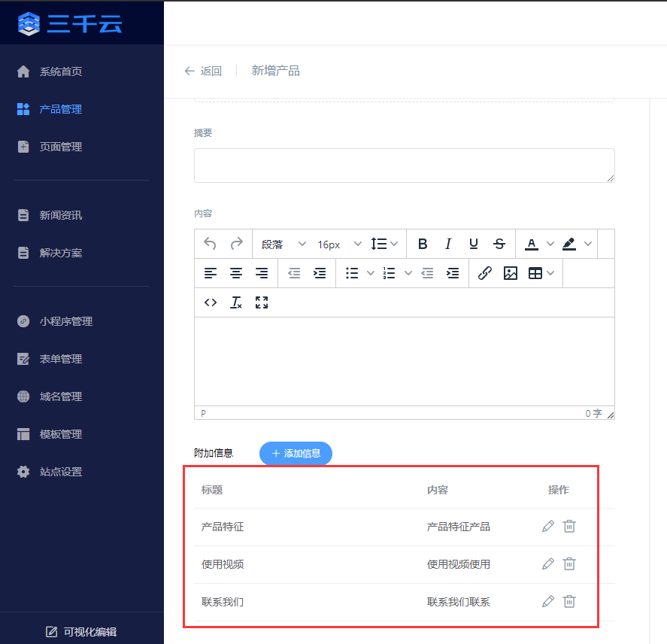The height and width of the screenshot is (644, 667).
Task: Expand highlight color dropdown arrow
Action: 588,244
